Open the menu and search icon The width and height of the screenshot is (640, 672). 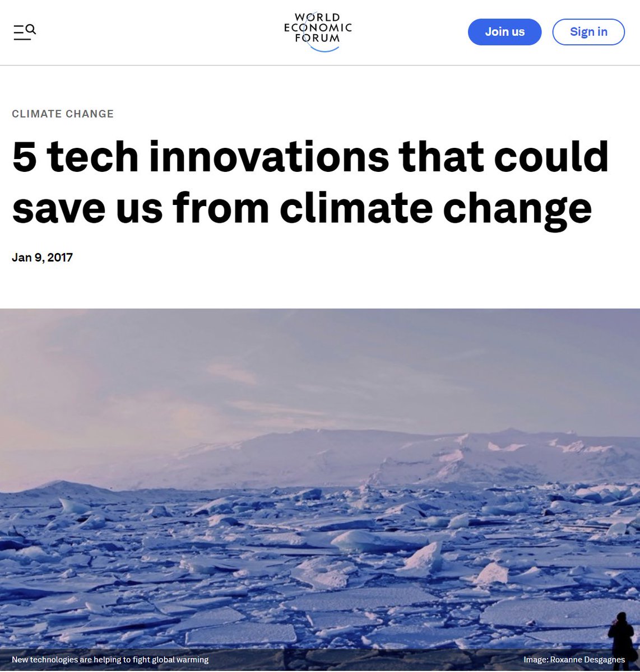(25, 32)
